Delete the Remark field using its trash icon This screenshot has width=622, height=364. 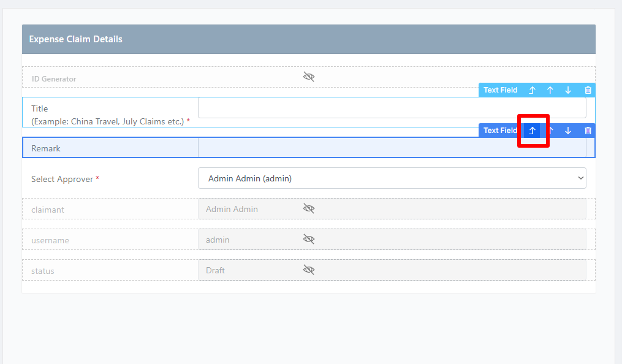(x=588, y=131)
